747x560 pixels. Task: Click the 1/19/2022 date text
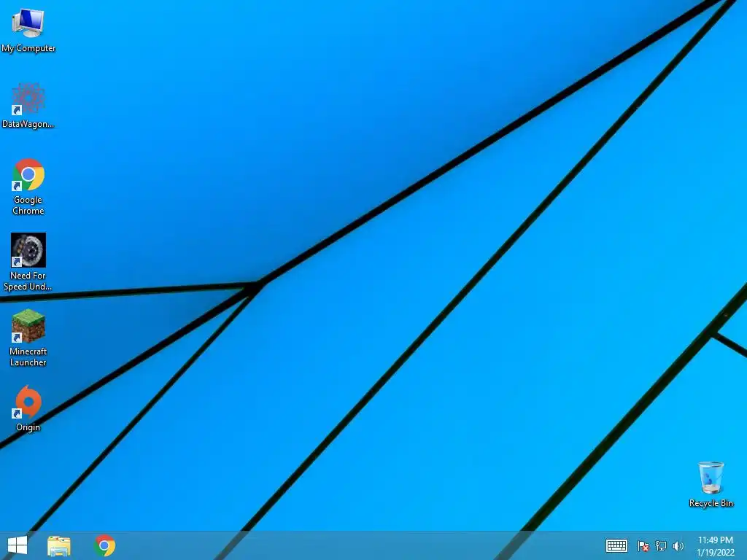pyautogui.click(x=716, y=553)
